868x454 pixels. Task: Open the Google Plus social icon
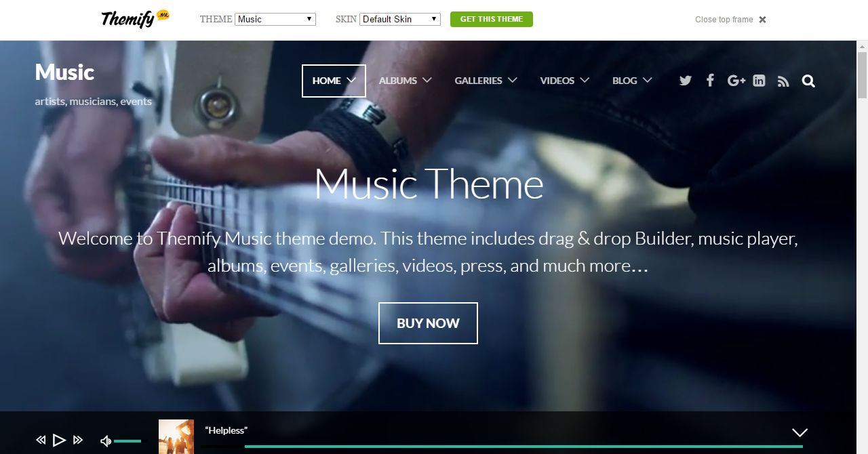[736, 81]
